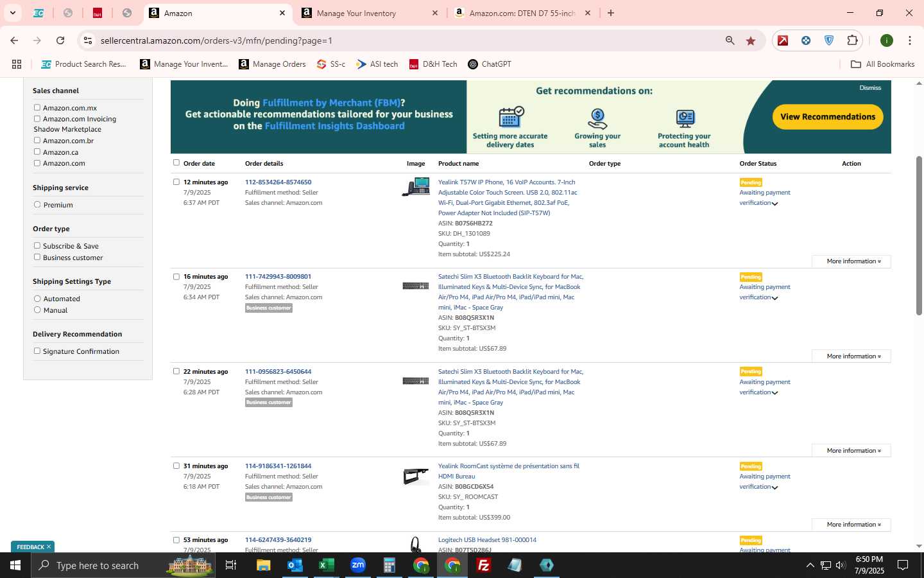Screen dimensions: 924x578
Task: Open Excel from the taskbar
Action: tap(327, 565)
